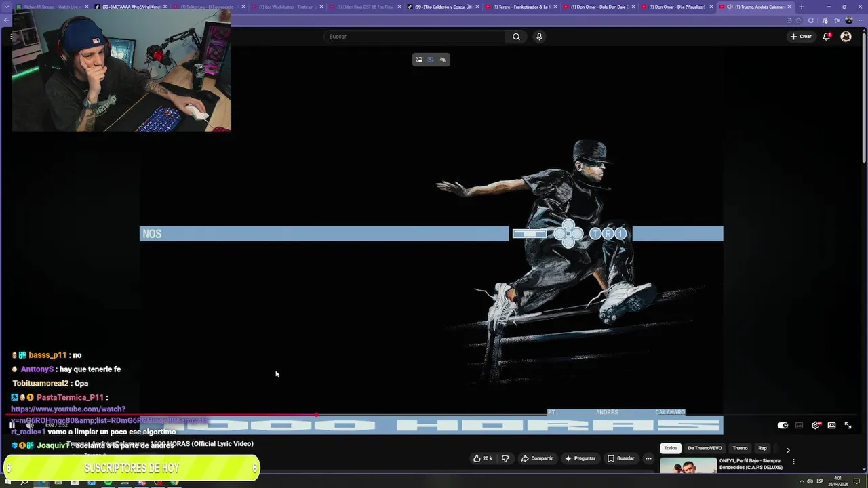
Task: Open the system volume tray icon
Action: click(x=810, y=481)
